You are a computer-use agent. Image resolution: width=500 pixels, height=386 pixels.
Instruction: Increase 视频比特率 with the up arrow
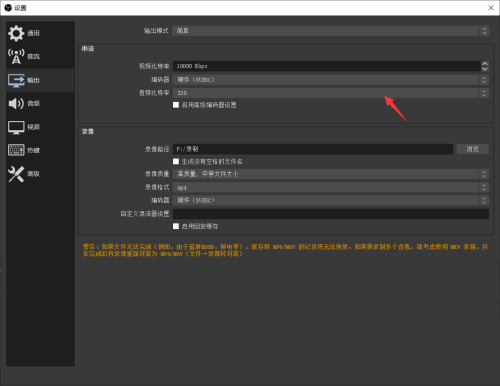[x=485, y=64]
